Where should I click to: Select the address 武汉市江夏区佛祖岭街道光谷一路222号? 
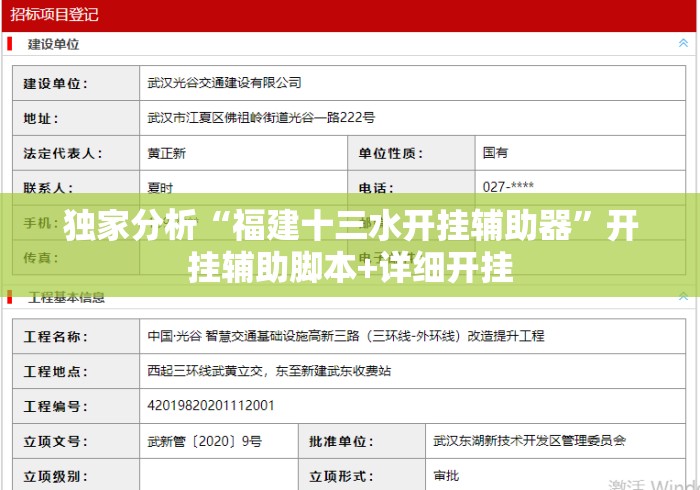coord(261,118)
